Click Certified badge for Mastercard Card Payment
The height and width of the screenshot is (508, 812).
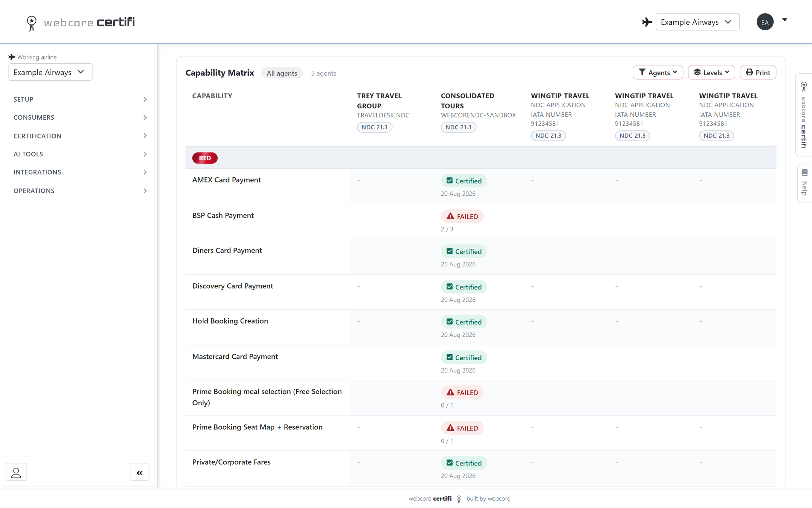(x=464, y=357)
